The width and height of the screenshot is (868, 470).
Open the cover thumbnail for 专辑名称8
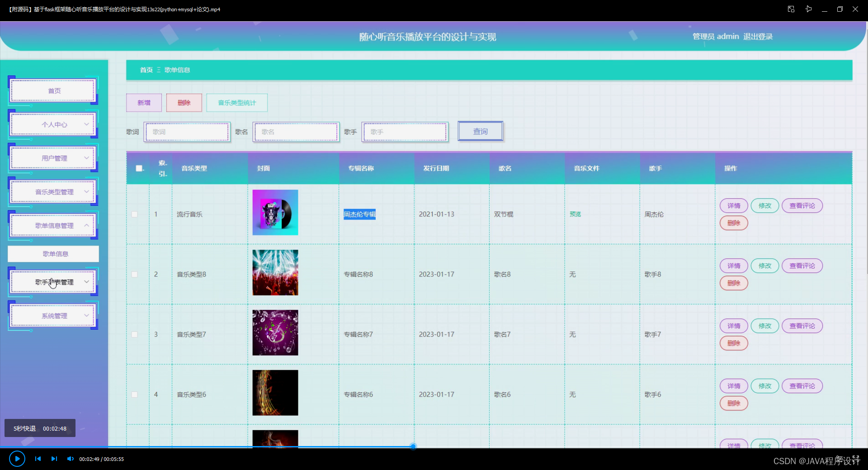pyautogui.click(x=275, y=273)
